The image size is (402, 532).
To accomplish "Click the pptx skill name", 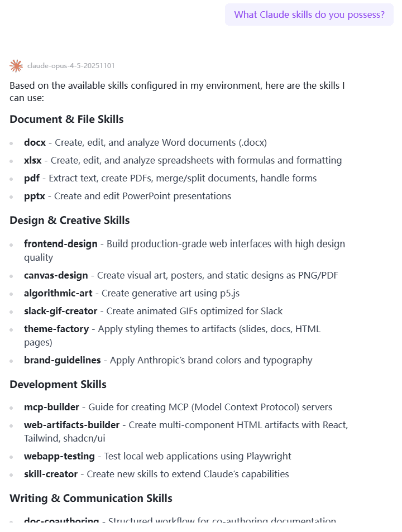I will coord(34,196).
